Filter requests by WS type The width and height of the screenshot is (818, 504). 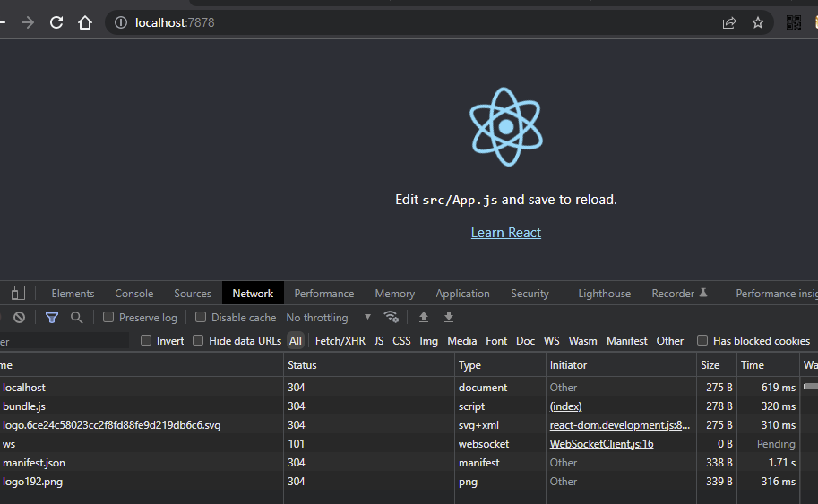pos(551,341)
